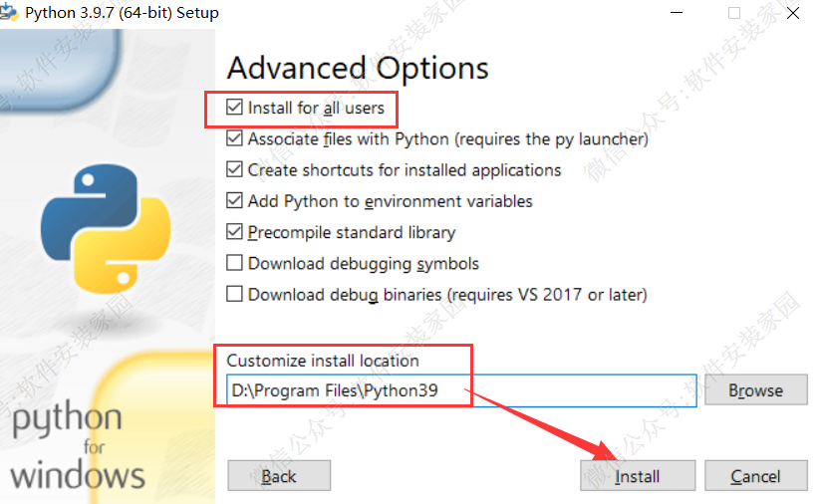Toggle Add Python to environment variables
821x504 pixels.
click(235, 201)
